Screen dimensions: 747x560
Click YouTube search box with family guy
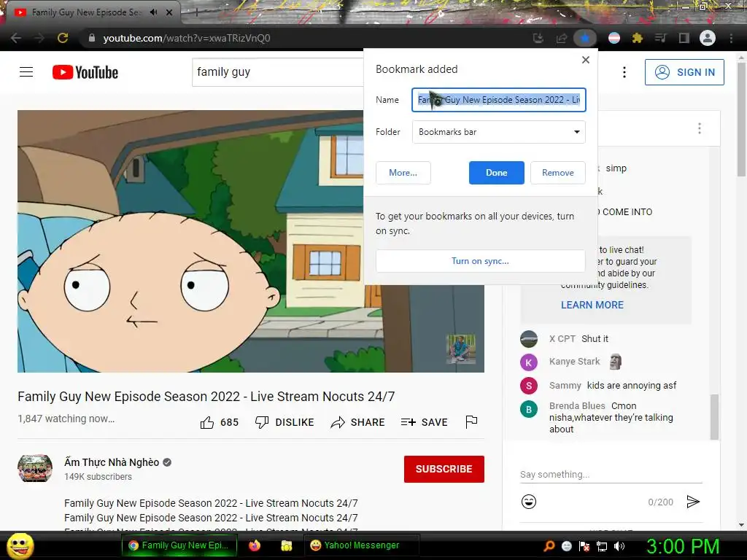pyautogui.click(x=278, y=72)
